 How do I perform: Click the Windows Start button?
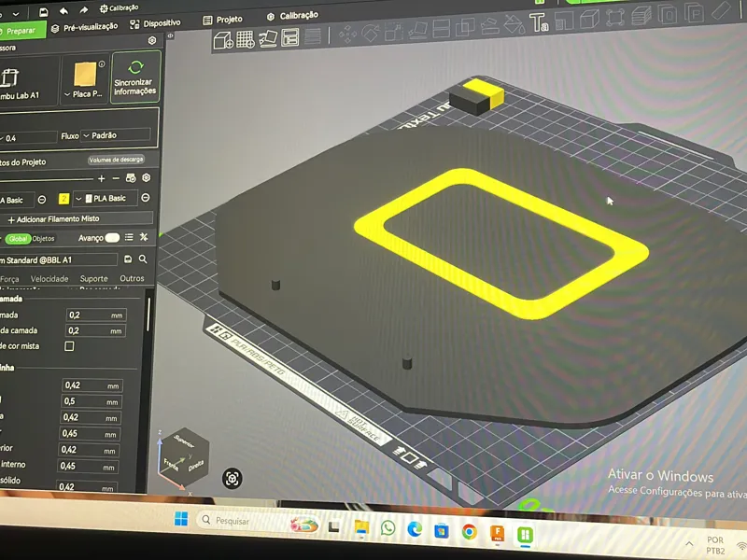(181, 519)
